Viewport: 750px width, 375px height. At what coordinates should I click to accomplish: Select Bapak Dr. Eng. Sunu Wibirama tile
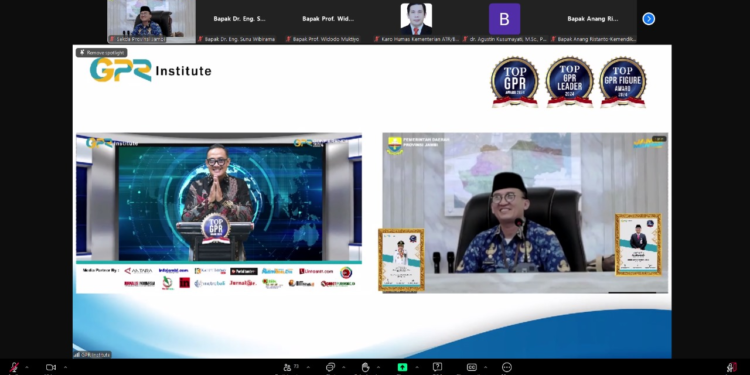[x=239, y=22]
